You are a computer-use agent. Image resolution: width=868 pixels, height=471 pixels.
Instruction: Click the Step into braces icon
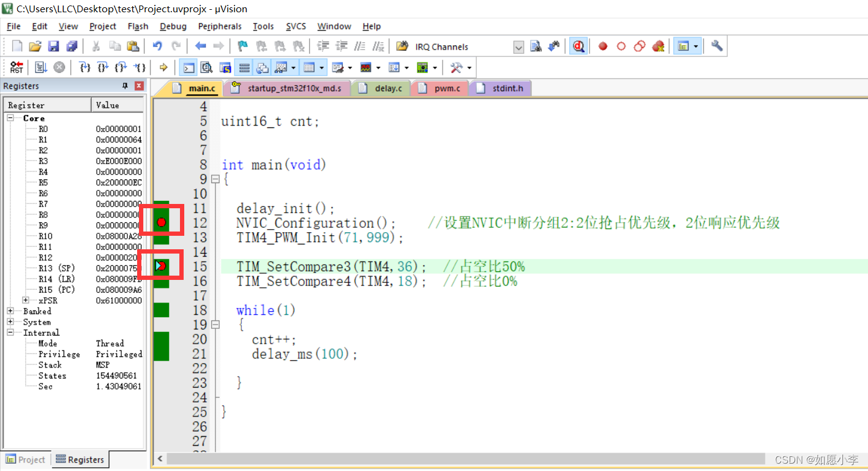click(x=85, y=67)
